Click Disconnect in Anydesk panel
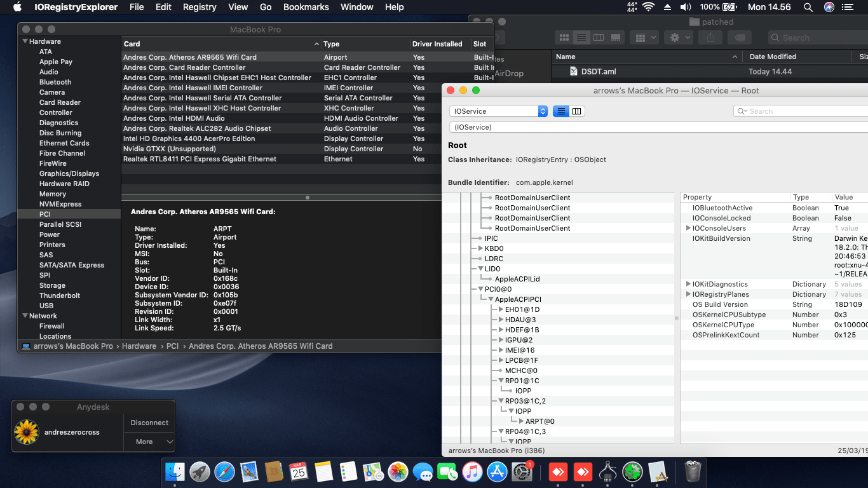Image resolution: width=868 pixels, height=488 pixels. click(x=149, y=423)
